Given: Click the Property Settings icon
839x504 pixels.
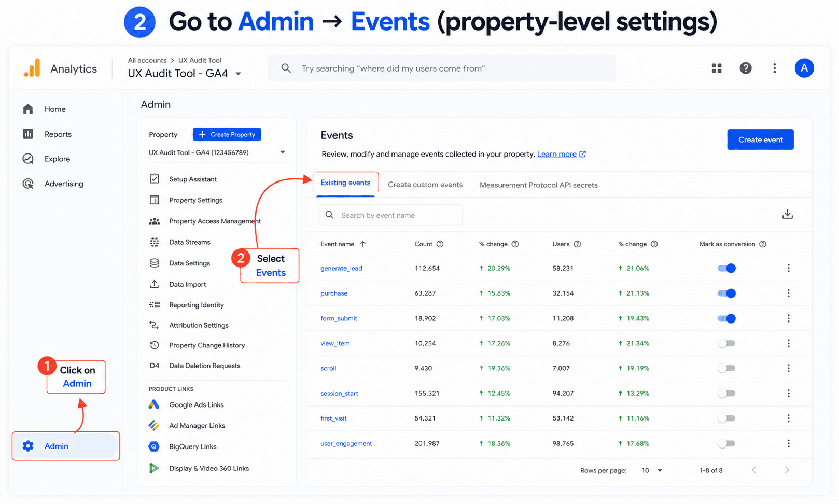Looking at the screenshot, I should pos(155,200).
